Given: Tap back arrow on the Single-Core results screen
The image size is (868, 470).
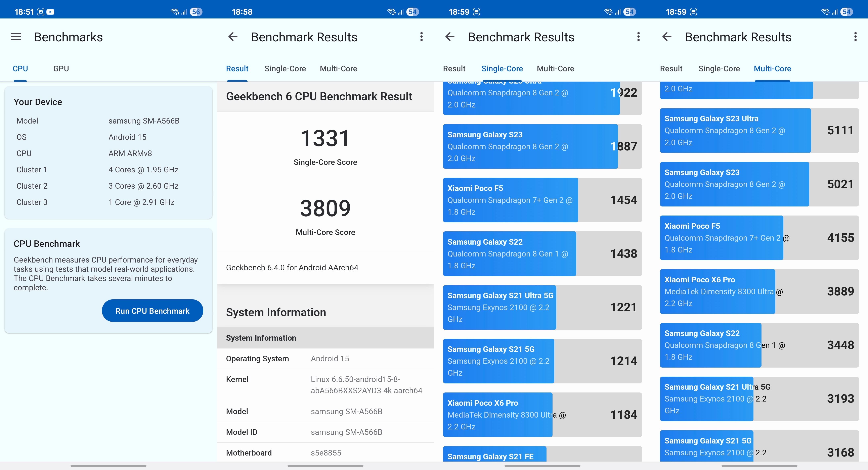Looking at the screenshot, I should pos(450,37).
